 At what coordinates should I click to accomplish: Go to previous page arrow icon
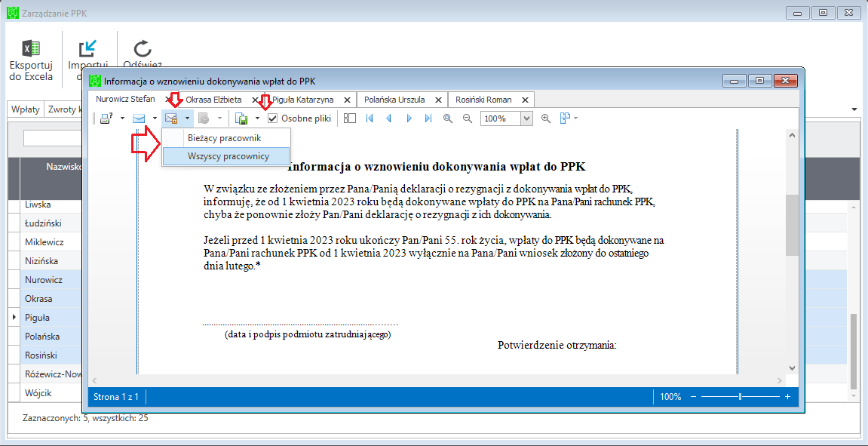(x=388, y=118)
